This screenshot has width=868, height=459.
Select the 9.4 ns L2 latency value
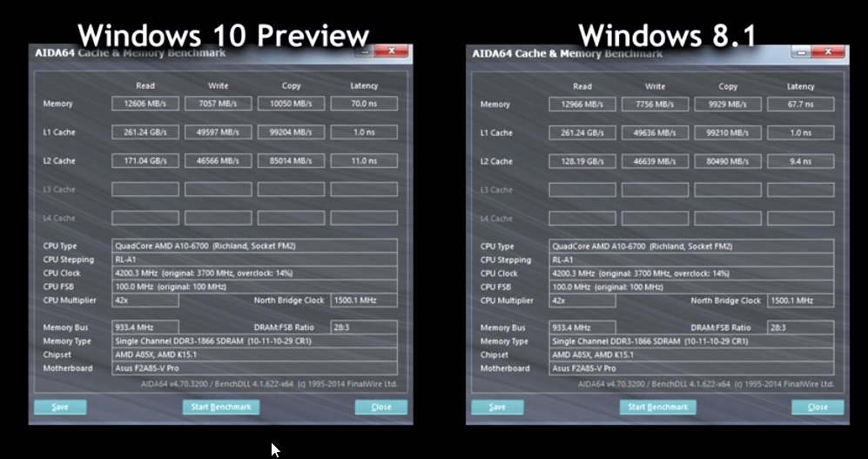[x=801, y=161]
